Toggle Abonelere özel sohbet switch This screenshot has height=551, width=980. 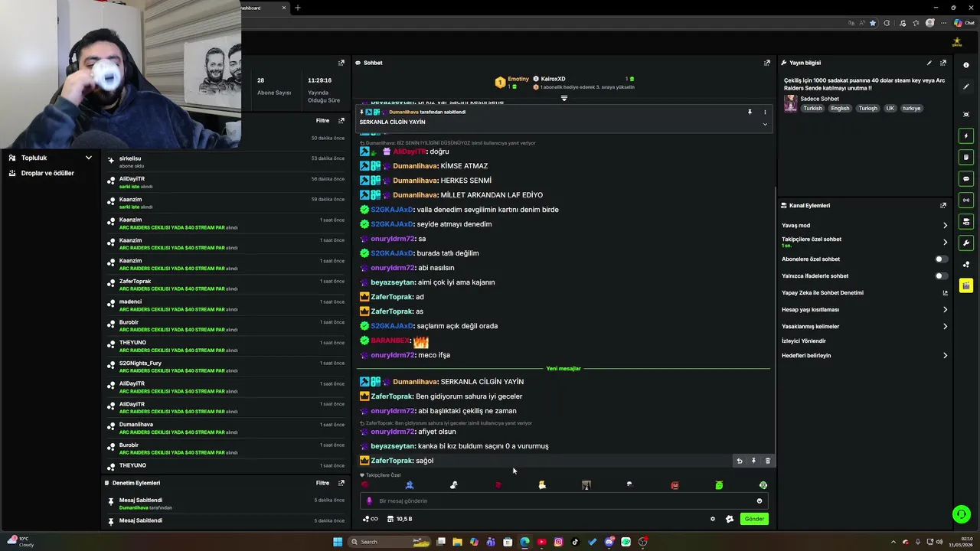pos(941,259)
